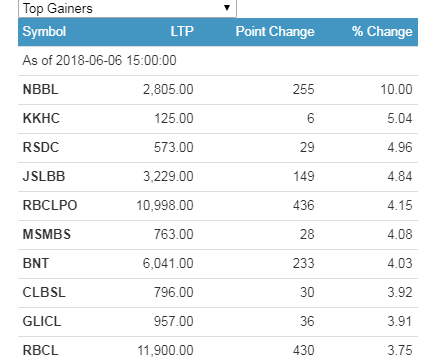This screenshot has height=363, width=432.
Task: Open the JSLBB symbol link
Action: 44,176
